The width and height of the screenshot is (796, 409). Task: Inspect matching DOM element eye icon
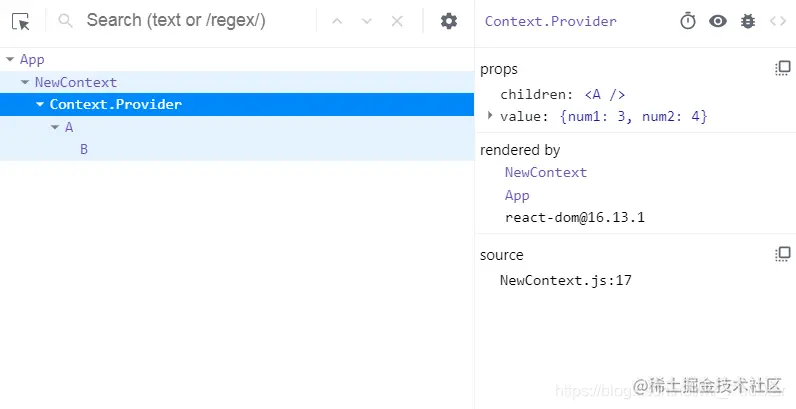(718, 21)
